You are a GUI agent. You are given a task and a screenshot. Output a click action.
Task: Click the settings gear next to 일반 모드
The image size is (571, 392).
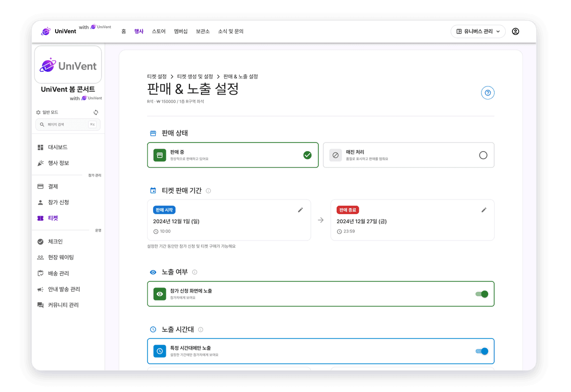[38, 113]
